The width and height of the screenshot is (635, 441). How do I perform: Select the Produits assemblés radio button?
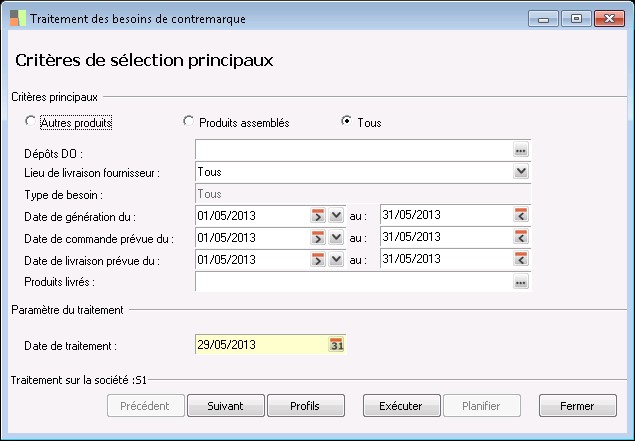(x=187, y=122)
